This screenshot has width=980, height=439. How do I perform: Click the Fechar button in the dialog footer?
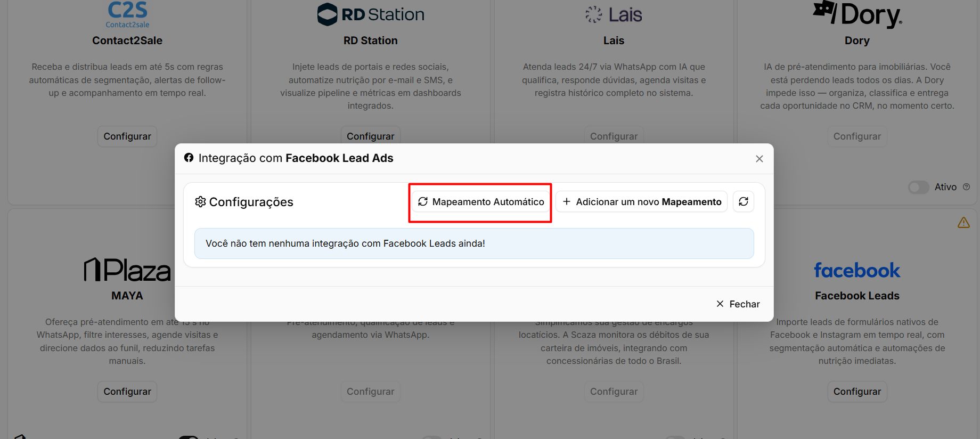point(738,304)
